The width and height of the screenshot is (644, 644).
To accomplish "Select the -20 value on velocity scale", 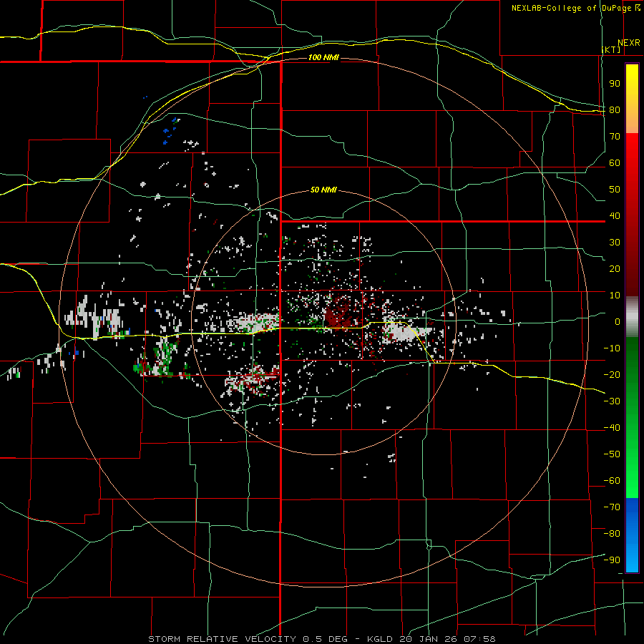I will (612, 374).
